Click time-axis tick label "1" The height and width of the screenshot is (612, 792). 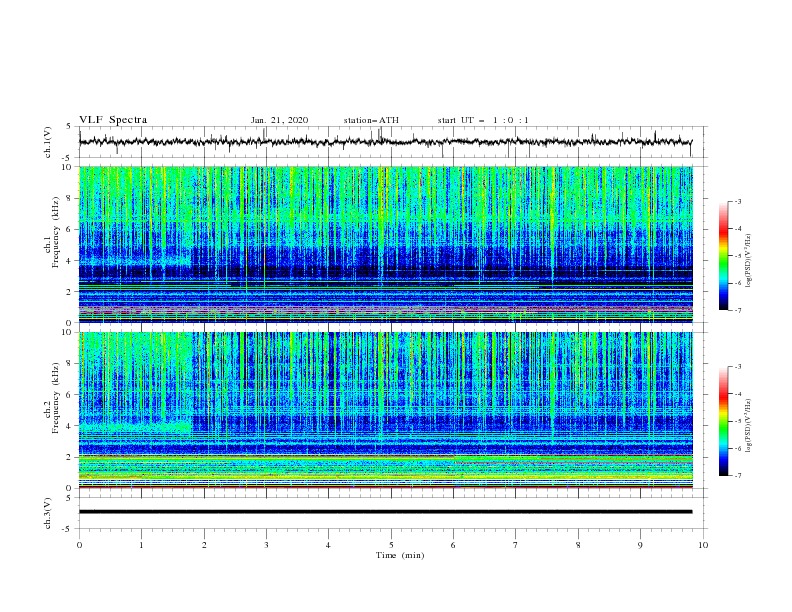tap(141, 545)
